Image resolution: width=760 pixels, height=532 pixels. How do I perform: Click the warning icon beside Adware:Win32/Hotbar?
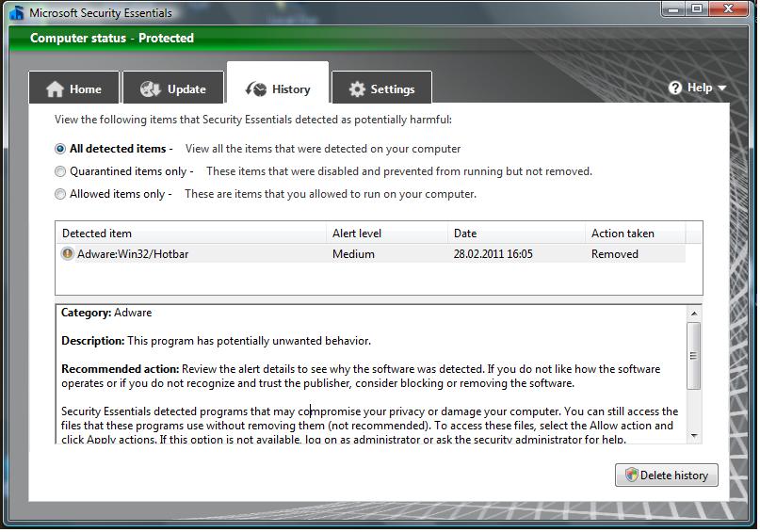68,253
